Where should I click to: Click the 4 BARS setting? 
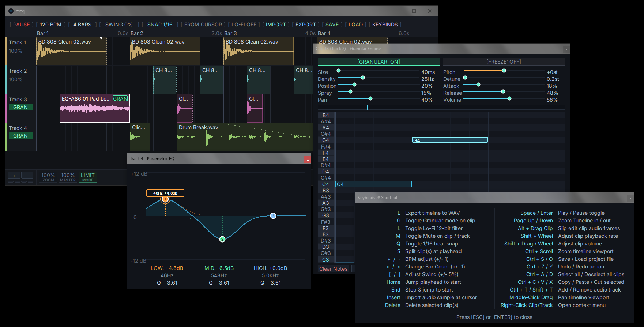(x=82, y=25)
